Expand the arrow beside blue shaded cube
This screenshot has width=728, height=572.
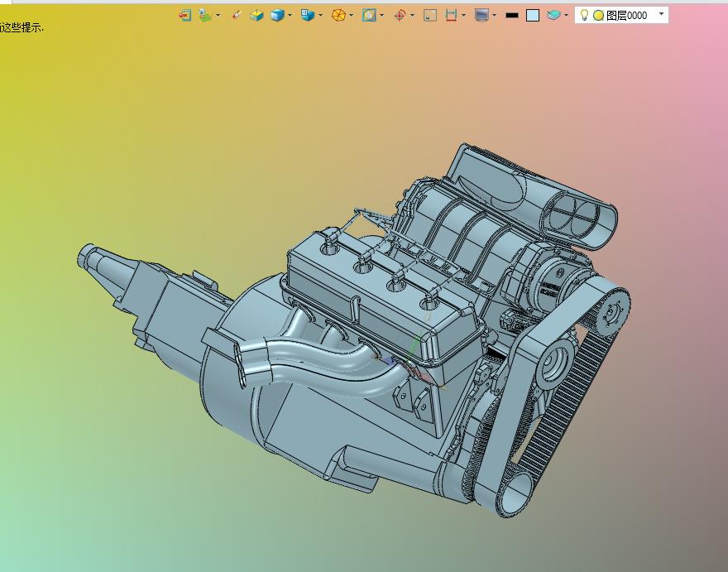290,15
